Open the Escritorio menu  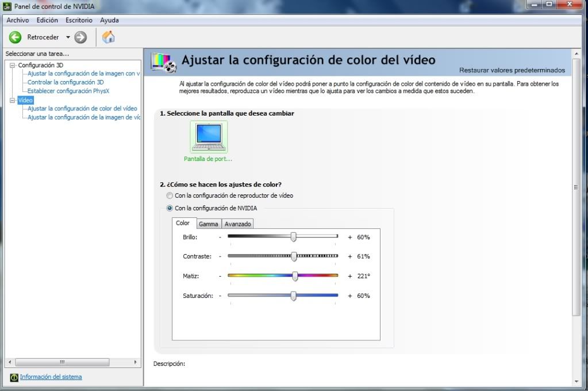(x=79, y=20)
